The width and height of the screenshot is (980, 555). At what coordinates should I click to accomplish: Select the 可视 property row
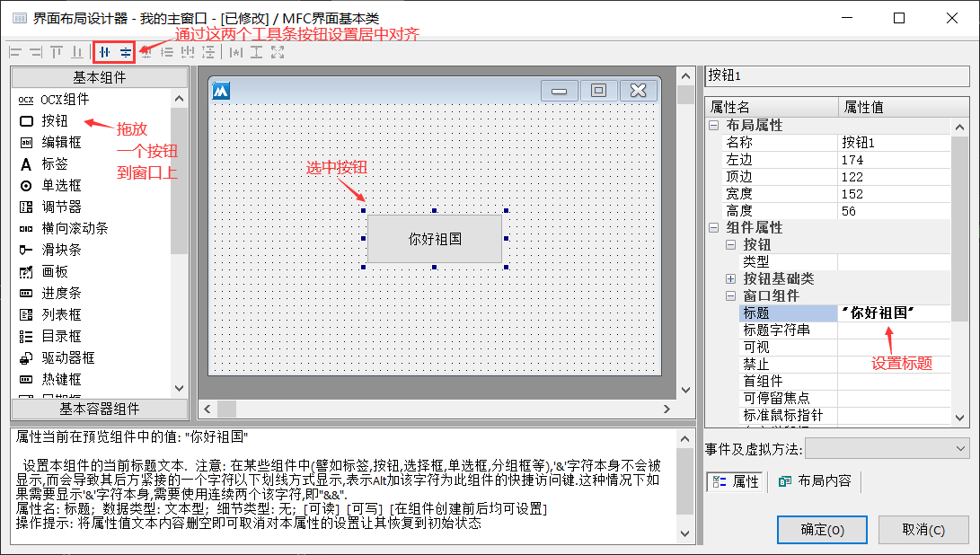click(844, 348)
